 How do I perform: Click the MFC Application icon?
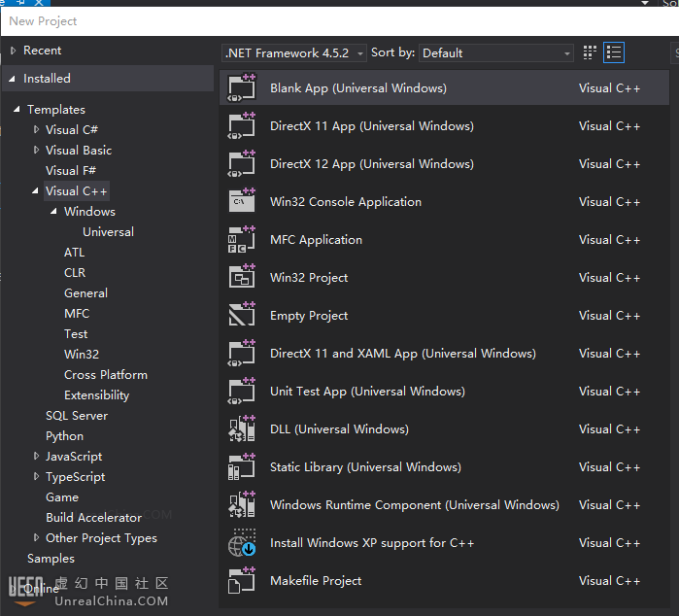(242, 240)
